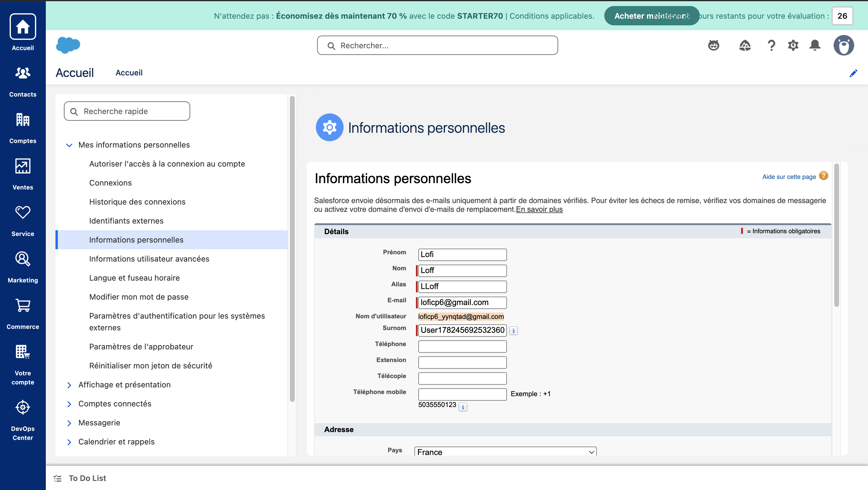Open the notifications bell icon
868x490 pixels.
click(815, 45)
